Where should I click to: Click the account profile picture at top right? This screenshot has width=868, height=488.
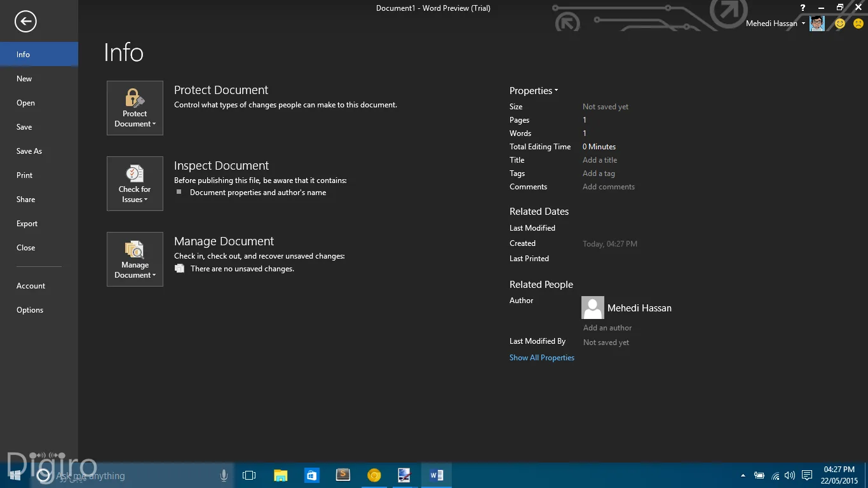click(x=817, y=24)
